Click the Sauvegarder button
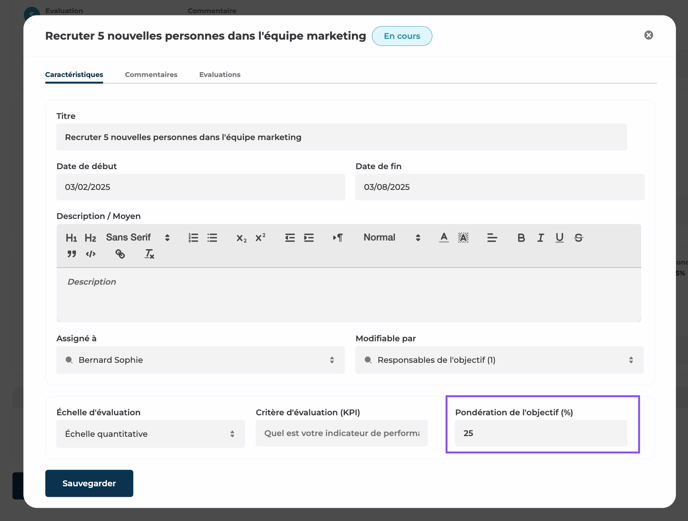This screenshot has width=688, height=521. [x=89, y=483]
